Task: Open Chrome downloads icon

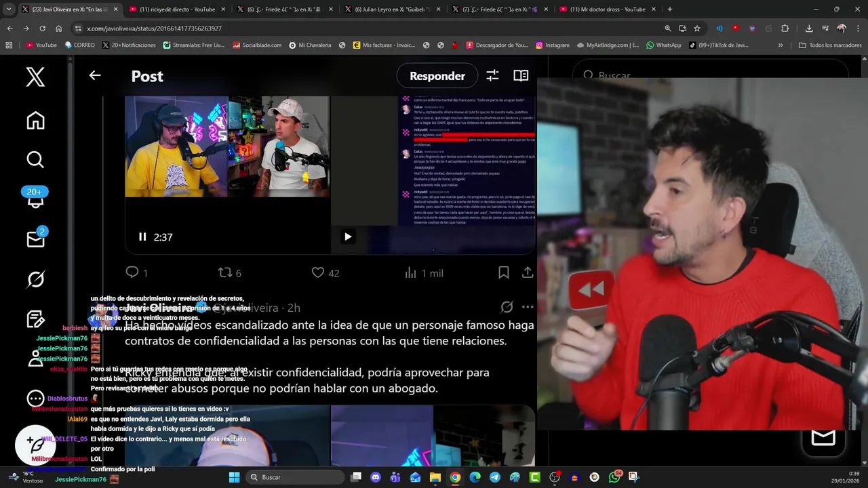Action: pos(809,28)
